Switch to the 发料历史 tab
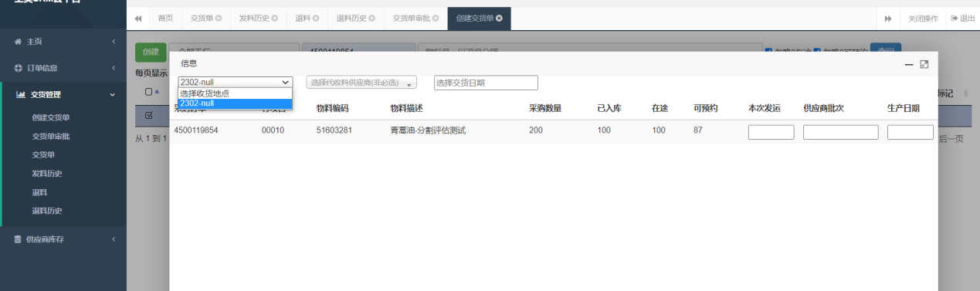 [x=258, y=18]
